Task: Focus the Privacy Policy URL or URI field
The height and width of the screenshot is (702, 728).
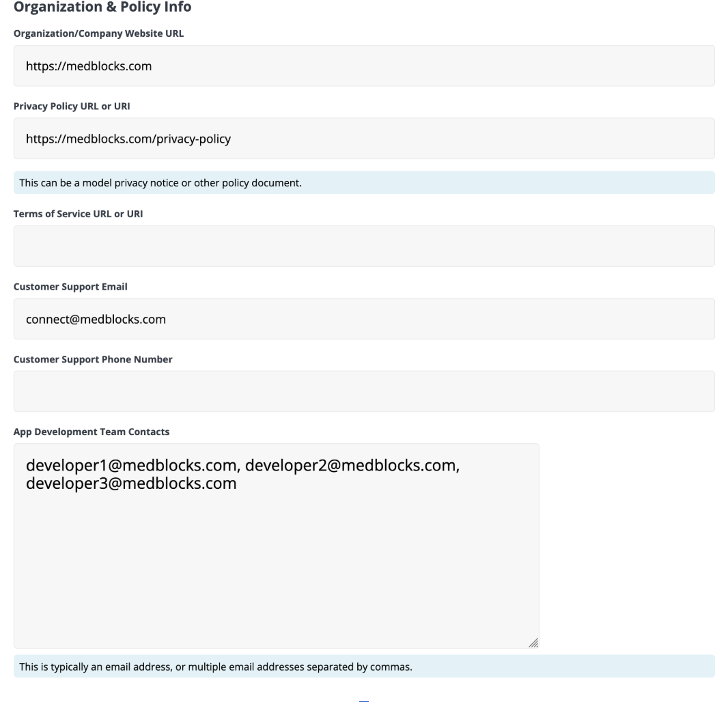Action: 364,139
